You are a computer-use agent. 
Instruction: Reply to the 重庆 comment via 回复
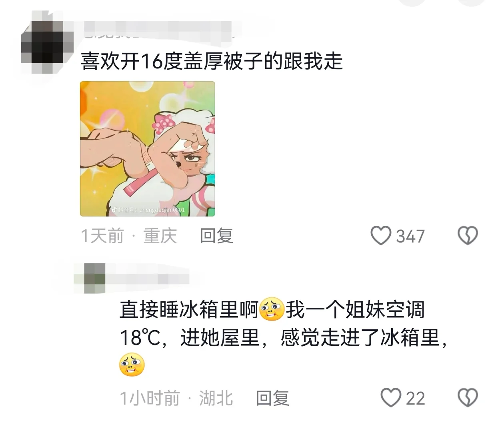[x=216, y=236]
